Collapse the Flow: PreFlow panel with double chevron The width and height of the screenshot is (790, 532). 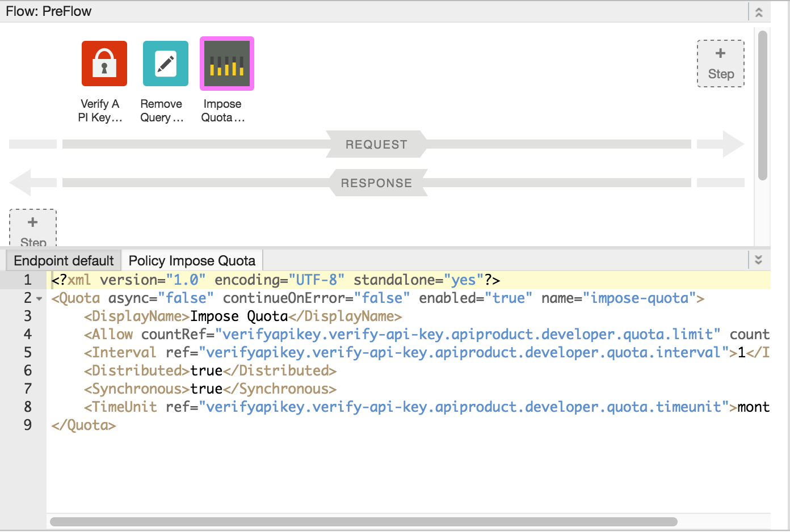coord(759,11)
